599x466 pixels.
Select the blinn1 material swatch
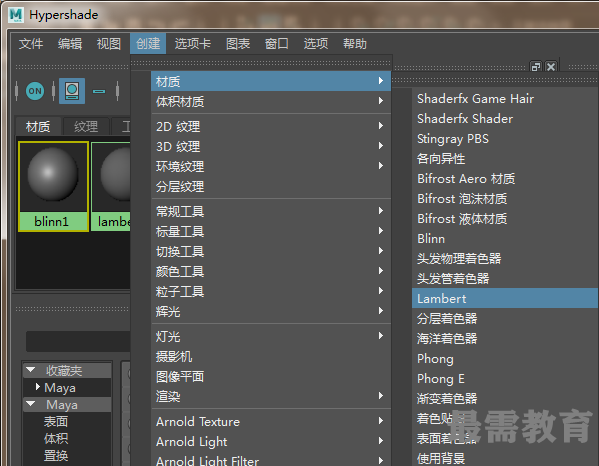point(53,186)
